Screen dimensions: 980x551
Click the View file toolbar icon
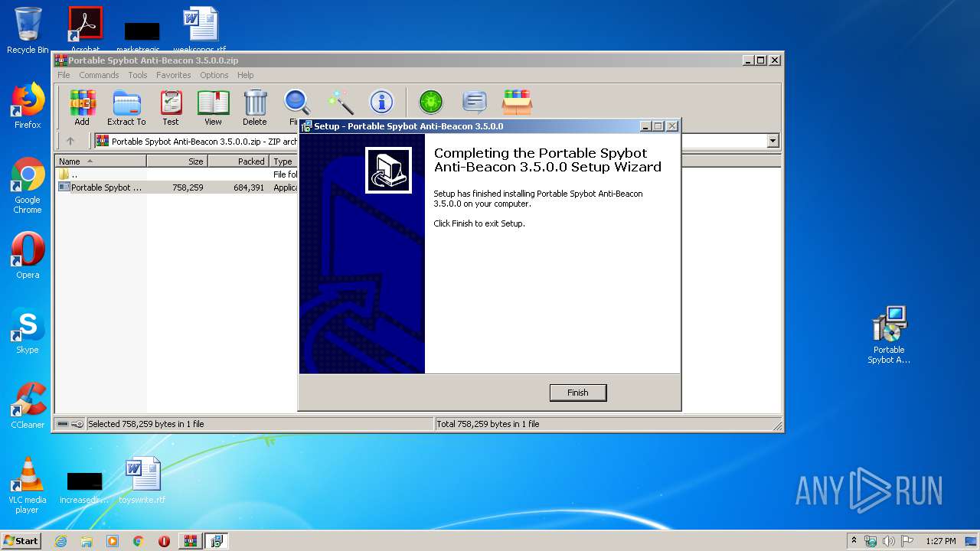(x=213, y=108)
